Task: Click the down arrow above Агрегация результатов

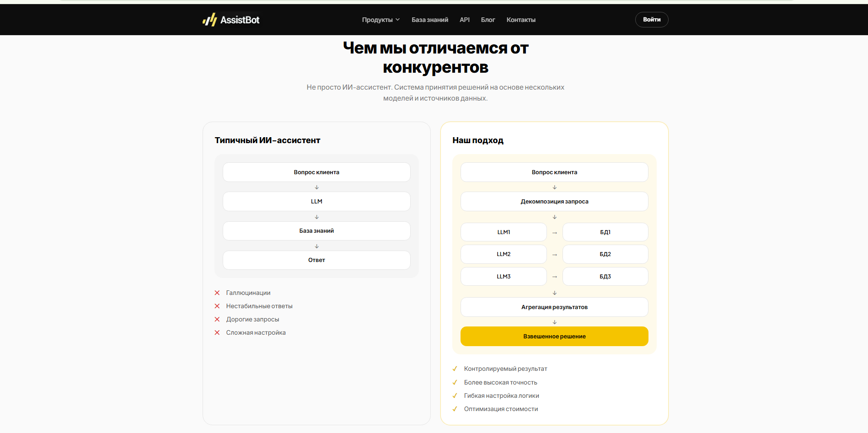Action: pyautogui.click(x=555, y=293)
